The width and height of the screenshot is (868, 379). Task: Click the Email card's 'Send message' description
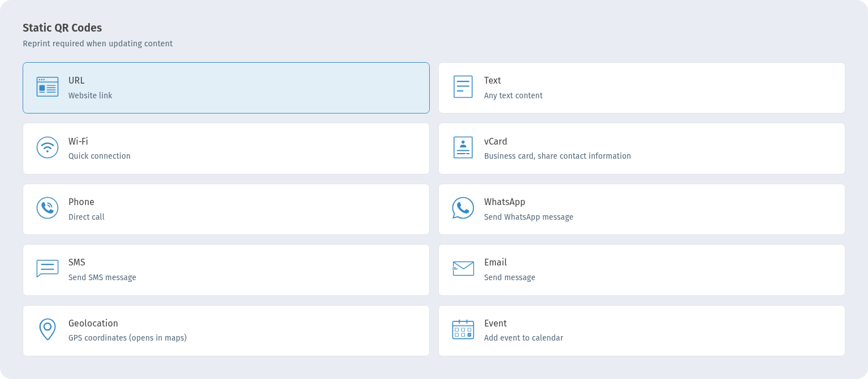(509, 277)
